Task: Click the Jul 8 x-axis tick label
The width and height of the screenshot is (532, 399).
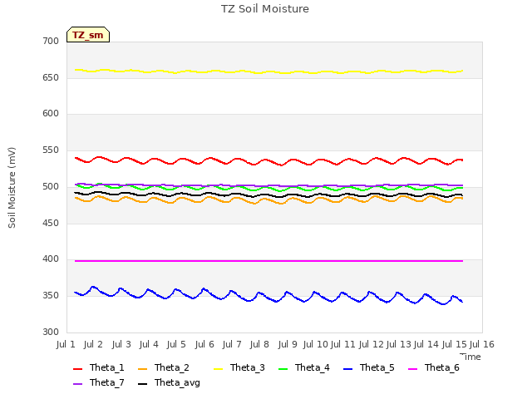Action: 259,344
